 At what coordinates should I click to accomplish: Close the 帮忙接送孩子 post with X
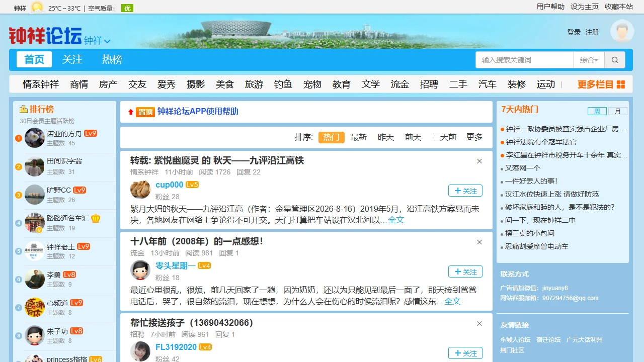point(479,323)
